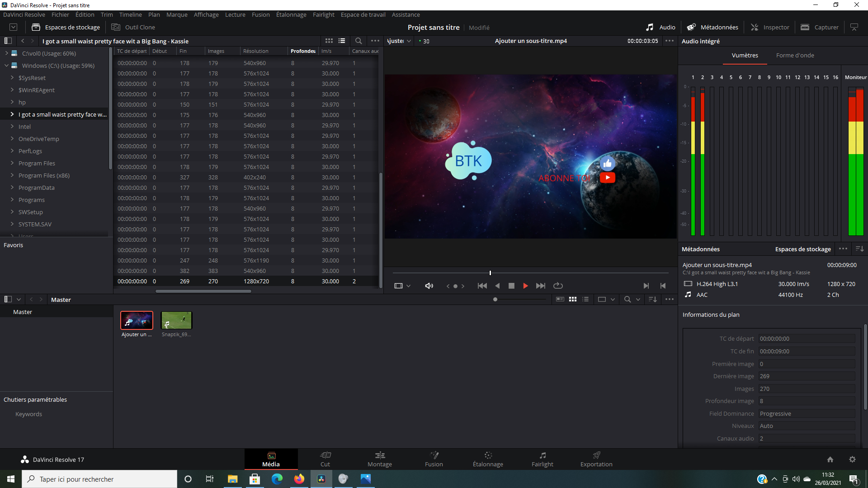Open the Étalonnage menu

(x=291, y=14)
